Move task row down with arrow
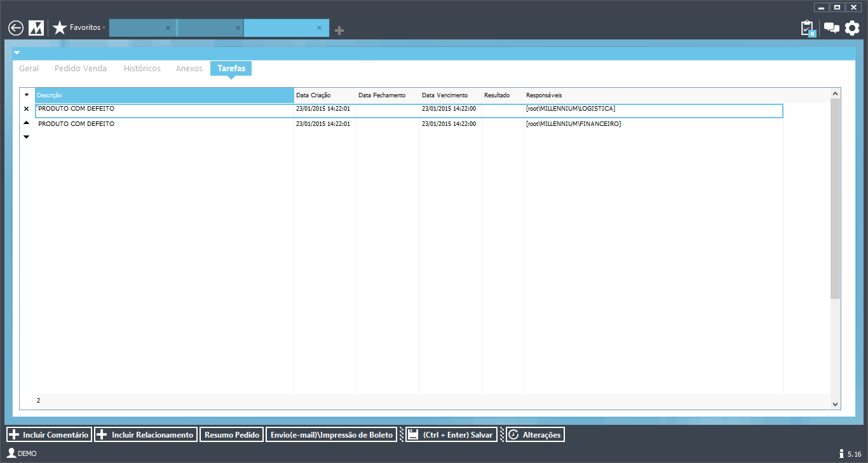Screen dimensions: 868x463 [x=26, y=137]
